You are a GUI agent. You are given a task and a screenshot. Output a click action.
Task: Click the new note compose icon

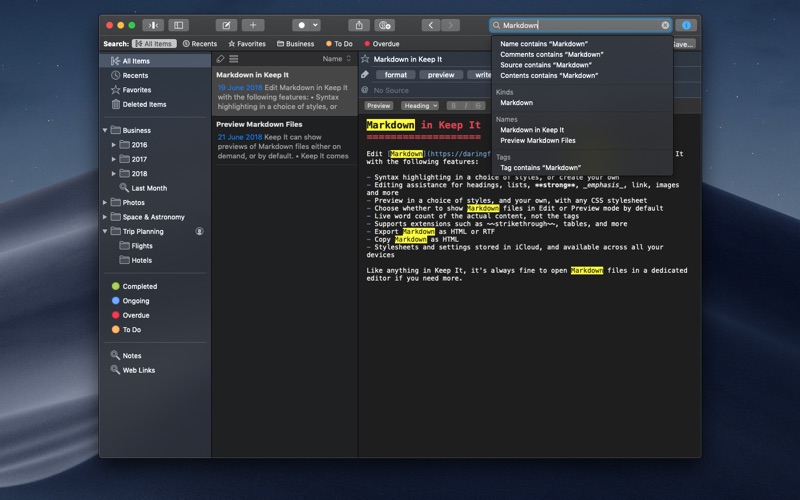[227, 25]
